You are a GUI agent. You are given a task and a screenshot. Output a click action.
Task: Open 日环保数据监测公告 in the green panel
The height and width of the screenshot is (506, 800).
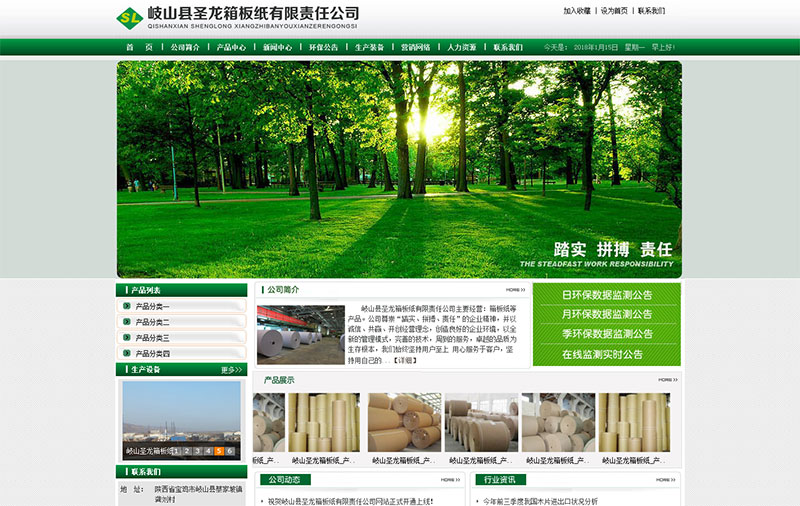[x=607, y=295]
